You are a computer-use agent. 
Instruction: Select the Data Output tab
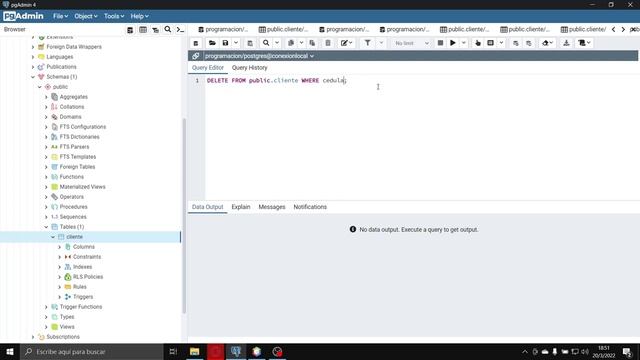tap(207, 207)
